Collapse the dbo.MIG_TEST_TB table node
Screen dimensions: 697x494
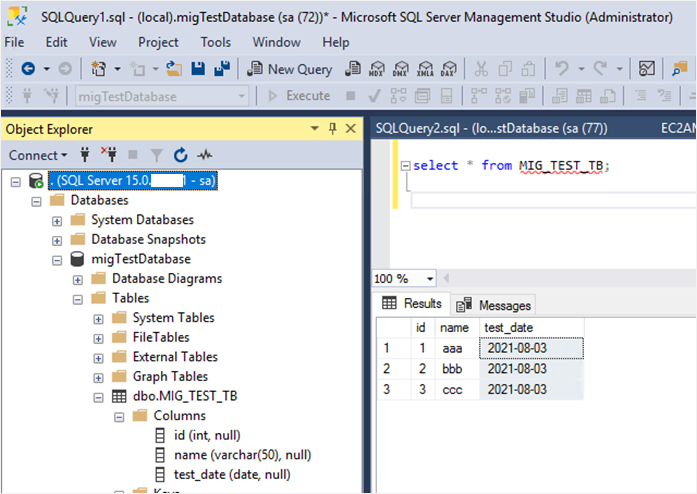coord(98,398)
